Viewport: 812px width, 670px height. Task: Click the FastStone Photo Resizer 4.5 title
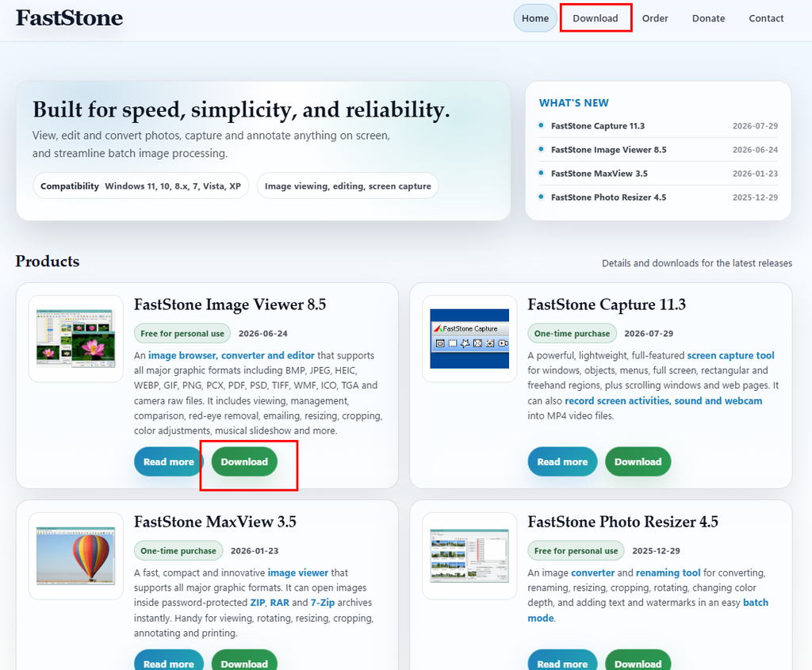[x=623, y=522]
